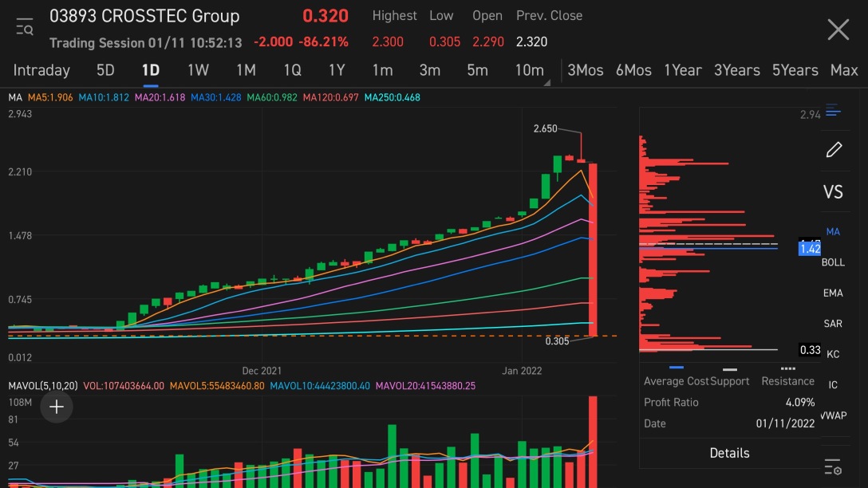Click the 2.650 high price marker
This screenshot has height=488, width=868.
545,128
